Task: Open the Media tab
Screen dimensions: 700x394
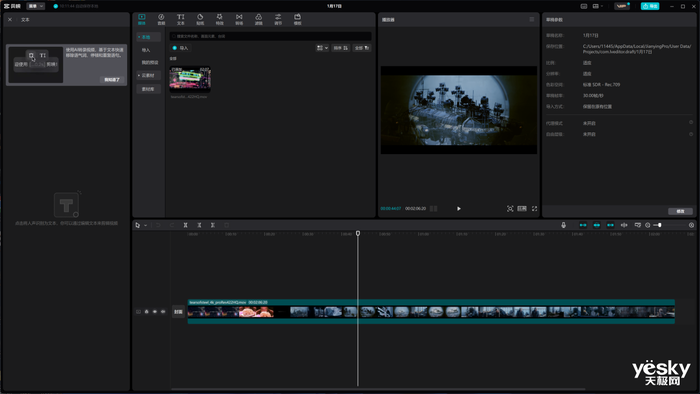Action: coord(142,19)
